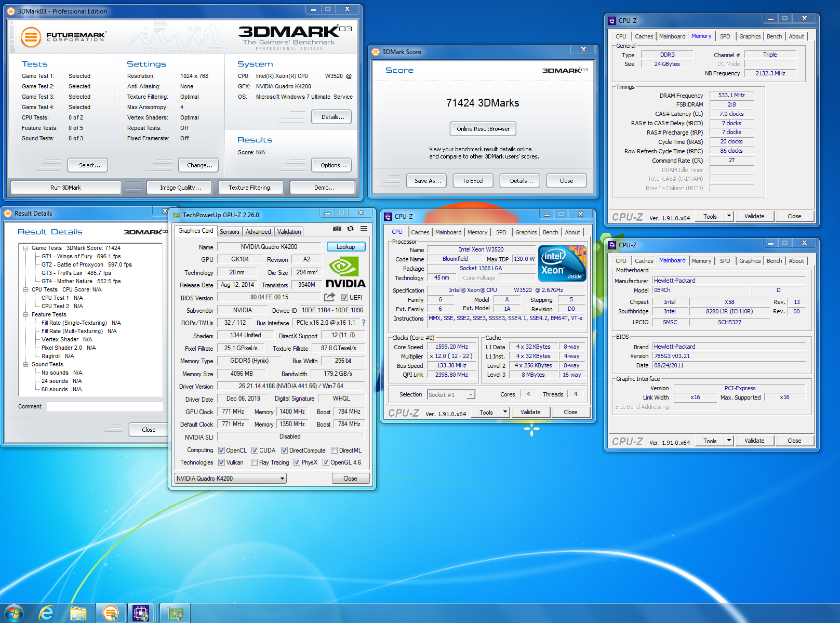Open Internet Explorer from the taskbar

click(46, 613)
